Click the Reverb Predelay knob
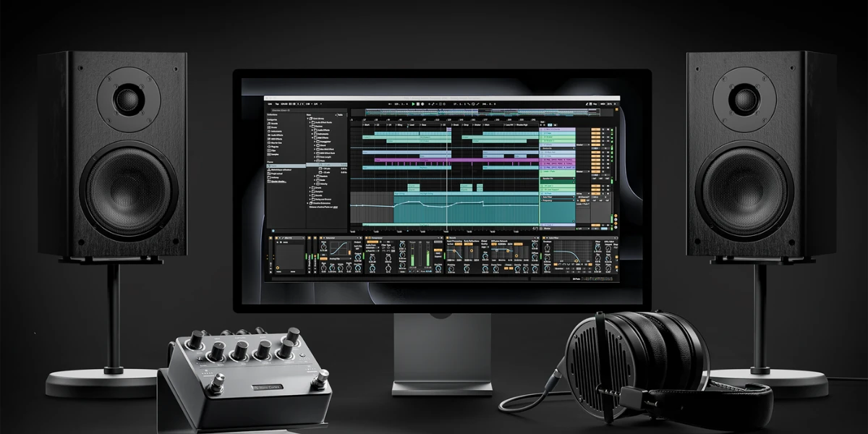The image size is (868, 434). pyautogui.click(x=451, y=268)
